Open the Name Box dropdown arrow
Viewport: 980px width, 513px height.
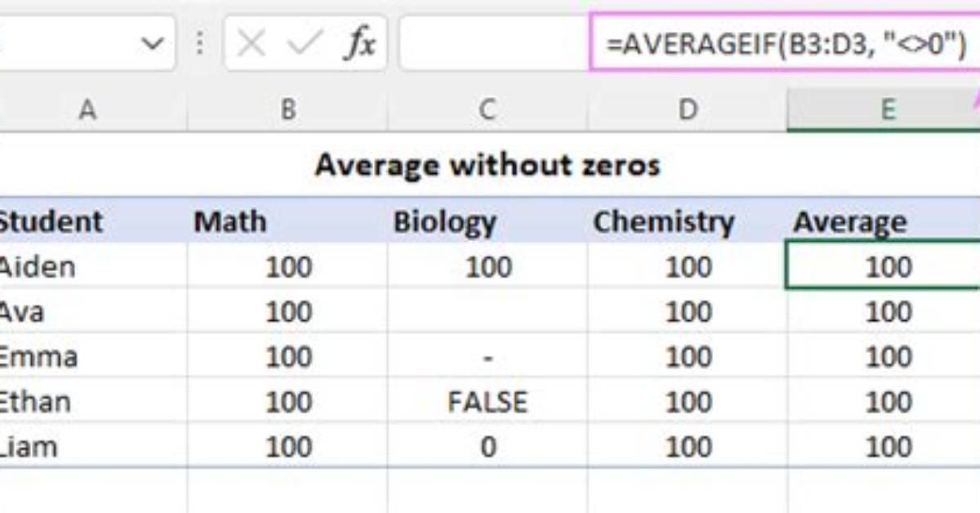(x=152, y=43)
